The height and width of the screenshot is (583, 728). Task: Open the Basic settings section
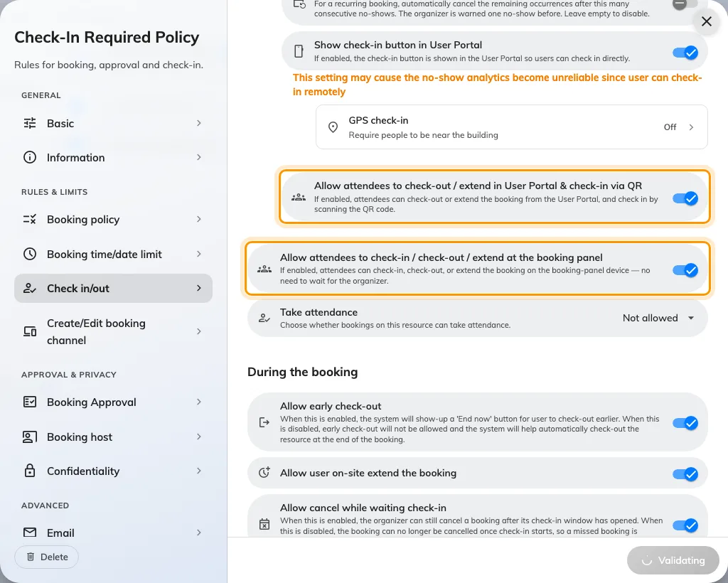113,123
